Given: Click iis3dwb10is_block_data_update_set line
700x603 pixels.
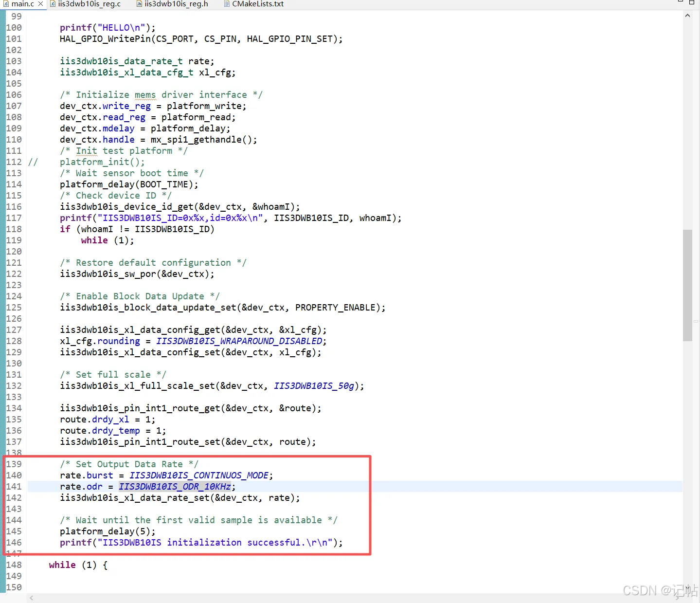Looking at the screenshot, I should [222, 308].
